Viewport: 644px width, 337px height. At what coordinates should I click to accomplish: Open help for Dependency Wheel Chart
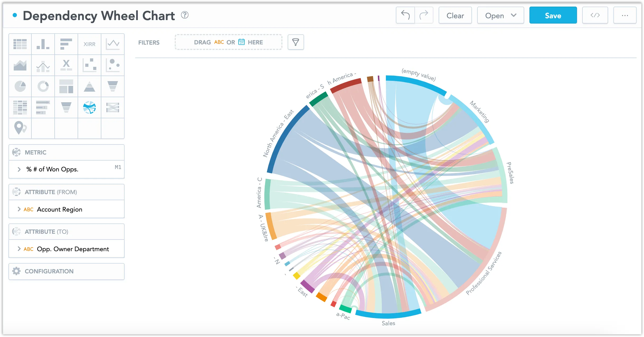(185, 15)
